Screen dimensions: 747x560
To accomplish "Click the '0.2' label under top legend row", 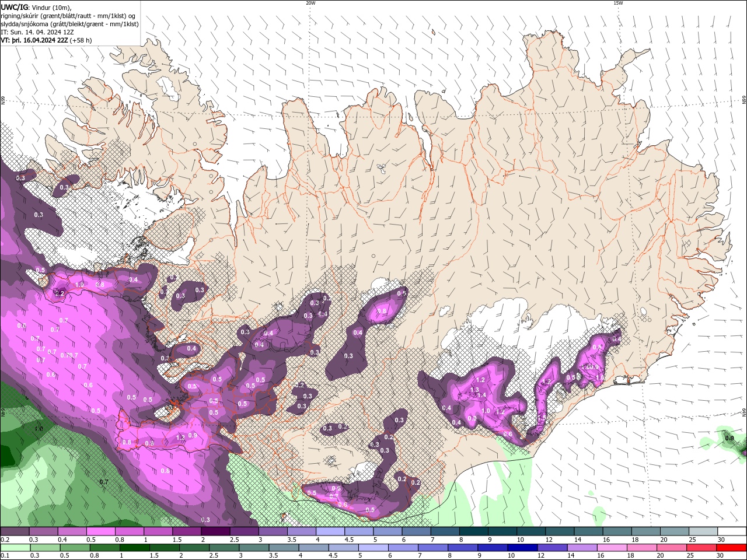I will click(5, 540).
